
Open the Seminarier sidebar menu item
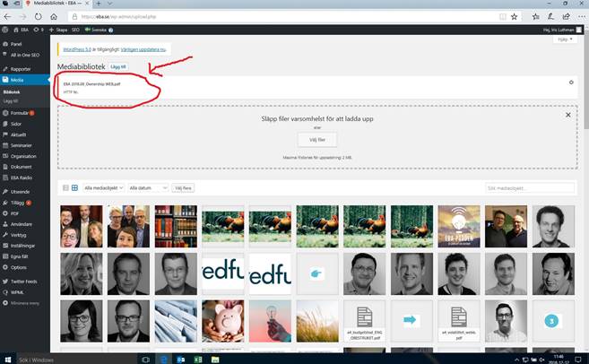click(22, 145)
